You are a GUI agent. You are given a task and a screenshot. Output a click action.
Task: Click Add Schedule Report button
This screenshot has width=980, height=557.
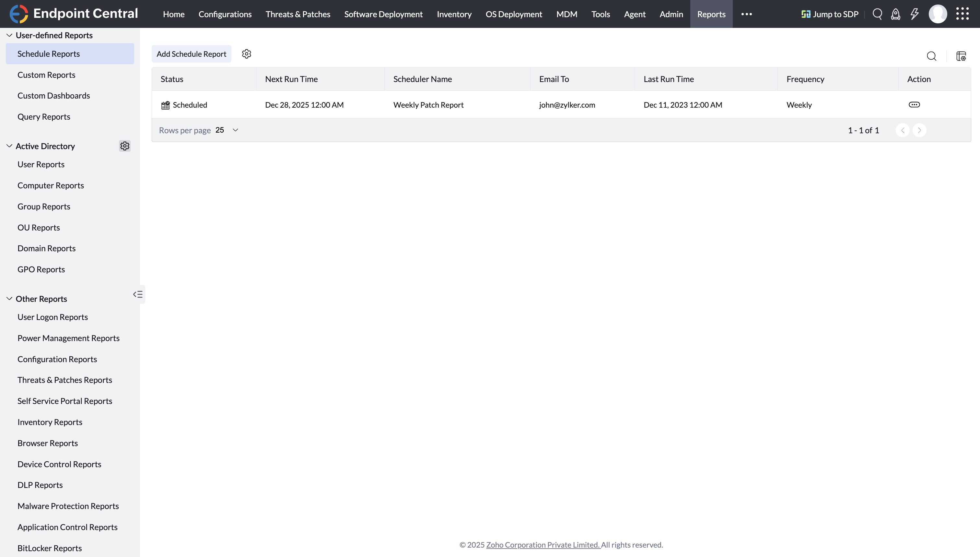(x=191, y=54)
